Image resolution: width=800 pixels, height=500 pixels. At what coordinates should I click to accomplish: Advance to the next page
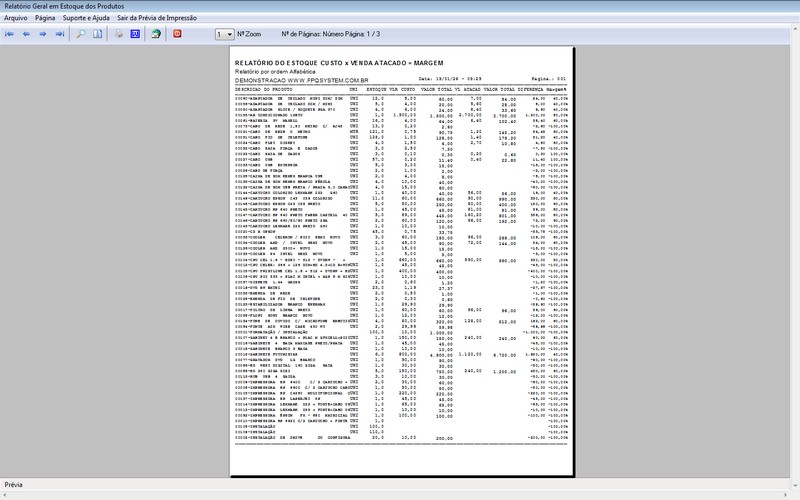point(44,33)
